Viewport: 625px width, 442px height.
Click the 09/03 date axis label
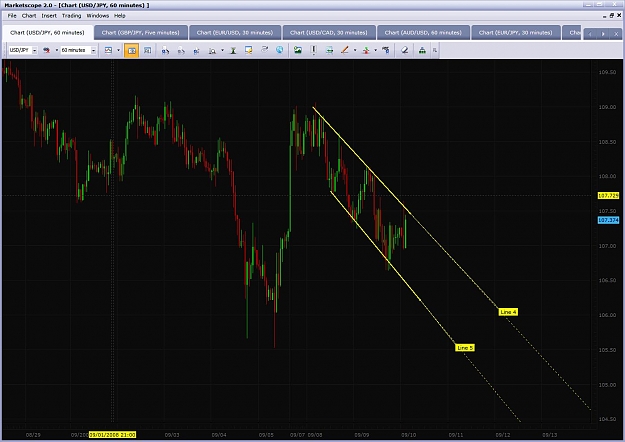pyautogui.click(x=172, y=435)
